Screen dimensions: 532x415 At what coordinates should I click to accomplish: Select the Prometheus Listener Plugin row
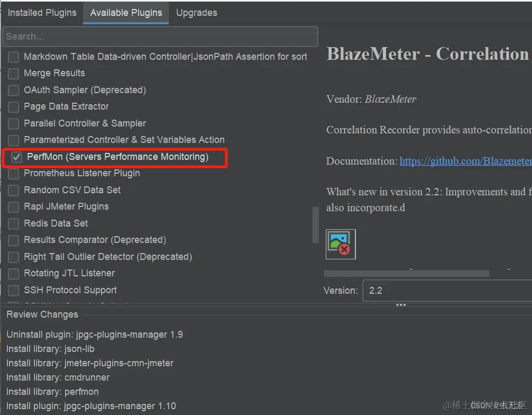click(82, 173)
